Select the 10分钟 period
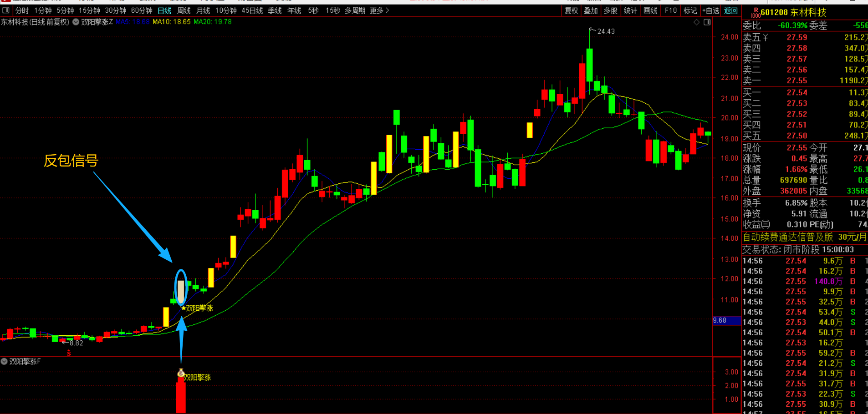This screenshot has width=868, height=414. pos(226,10)
